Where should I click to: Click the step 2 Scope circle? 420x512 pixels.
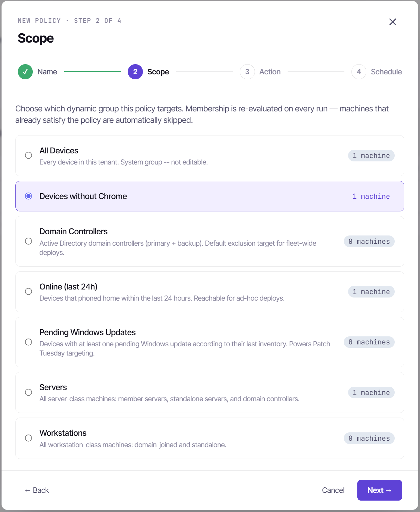point(135,72)
